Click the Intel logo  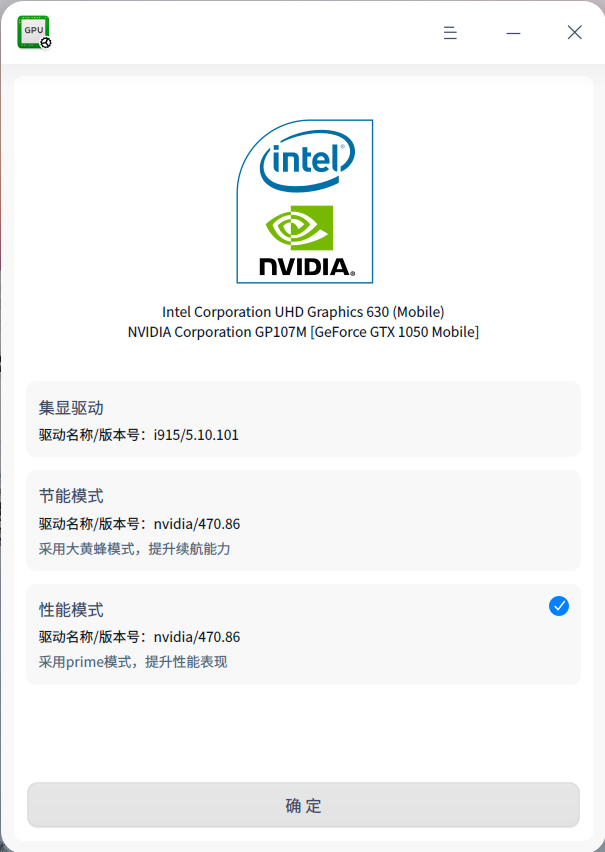pos(303,160)
